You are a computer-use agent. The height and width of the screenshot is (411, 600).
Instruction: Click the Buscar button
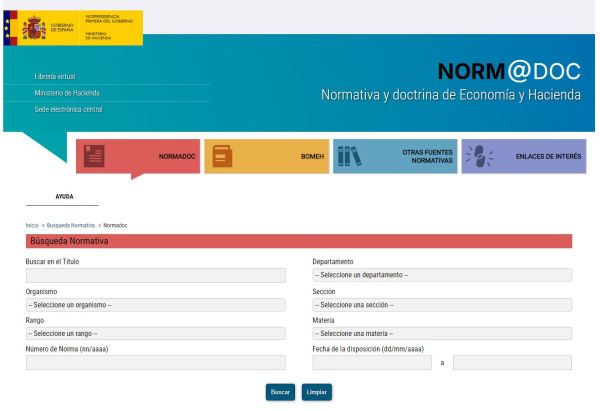280,392
